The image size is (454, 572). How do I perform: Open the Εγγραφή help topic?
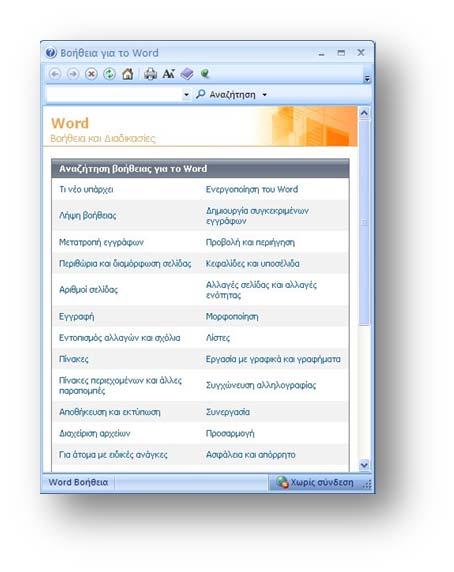pyautogui.click(x=77, y=316)
